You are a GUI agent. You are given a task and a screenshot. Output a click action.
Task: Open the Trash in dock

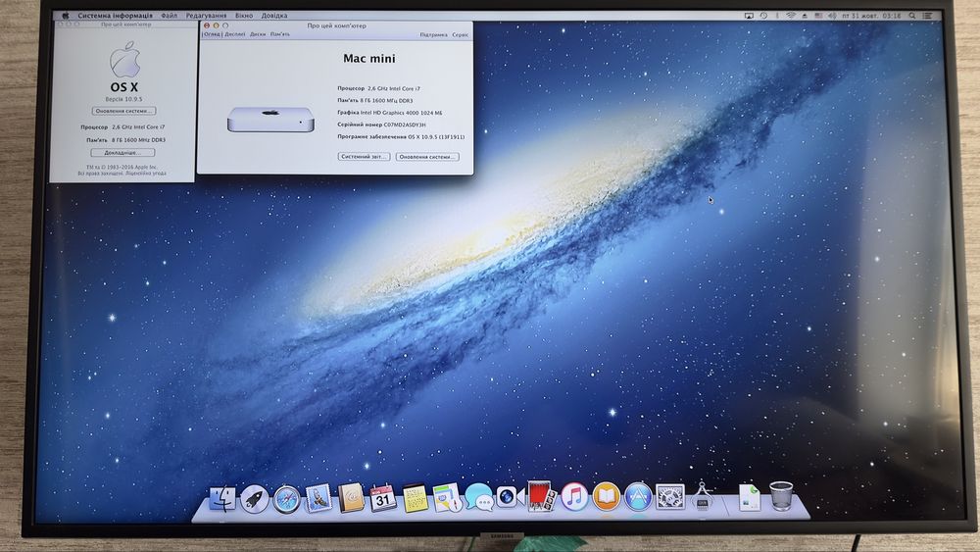pos(781,496)
